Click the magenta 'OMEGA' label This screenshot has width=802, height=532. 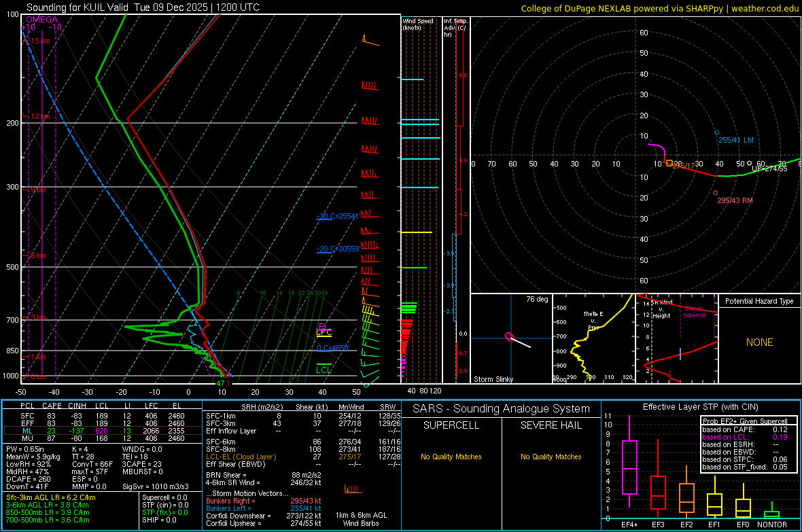click(42, 20)
